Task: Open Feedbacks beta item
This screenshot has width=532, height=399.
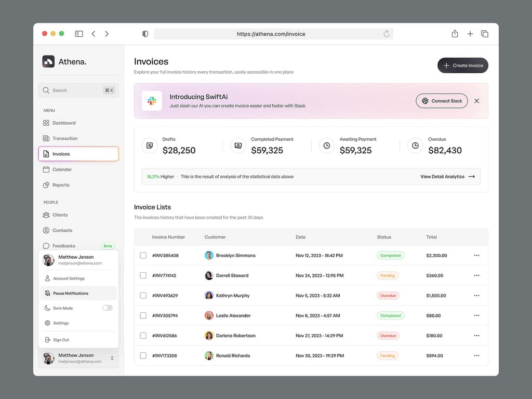Action: [78, 246]
